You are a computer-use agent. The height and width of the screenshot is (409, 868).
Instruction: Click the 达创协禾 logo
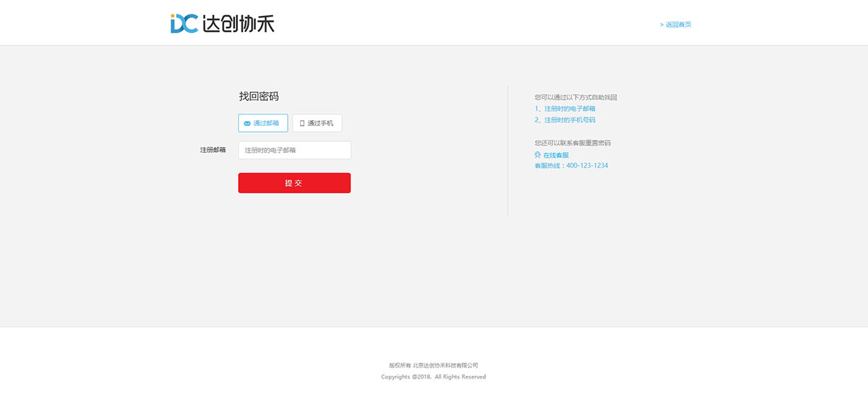coord(223,23)
